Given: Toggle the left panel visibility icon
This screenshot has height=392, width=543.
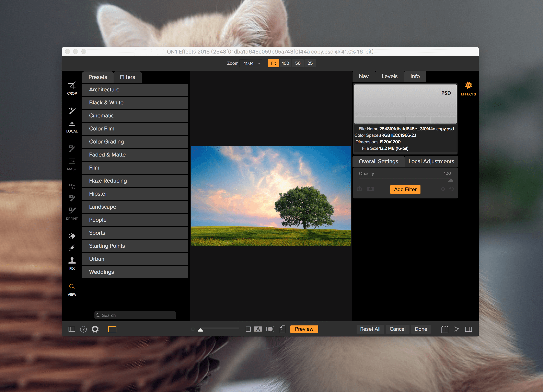Looking at the screenshot, I should [72, 329].
